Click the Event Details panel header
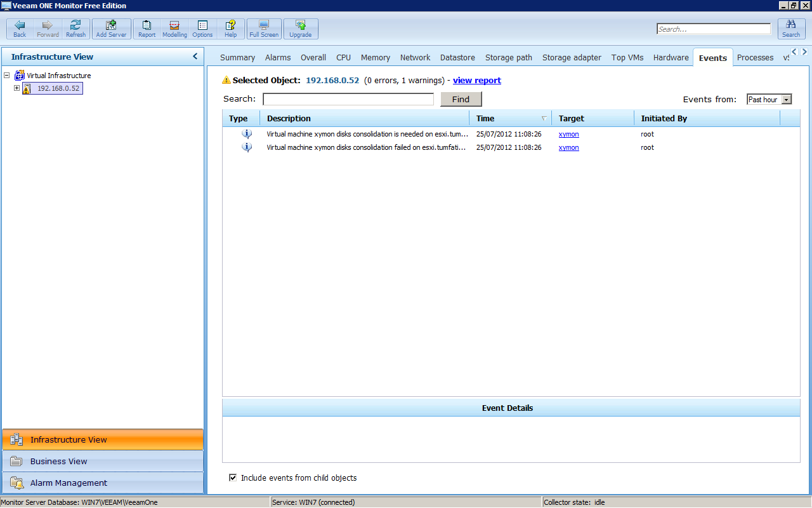Image resolution: width=812 pixels, height=508 pixels. click(511, 408)
